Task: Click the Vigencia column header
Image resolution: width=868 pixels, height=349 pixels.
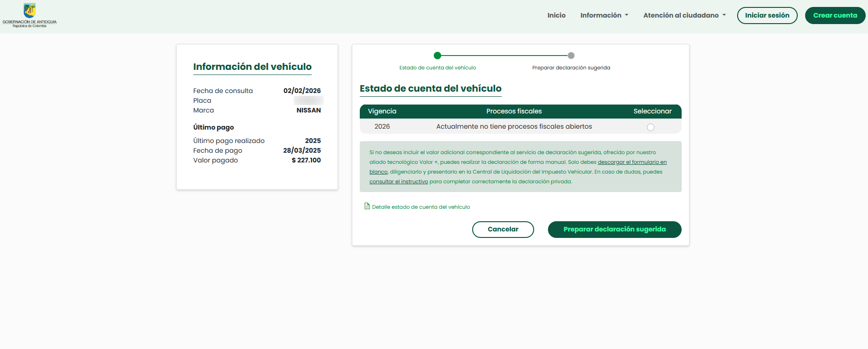Action: coord(382,111)
